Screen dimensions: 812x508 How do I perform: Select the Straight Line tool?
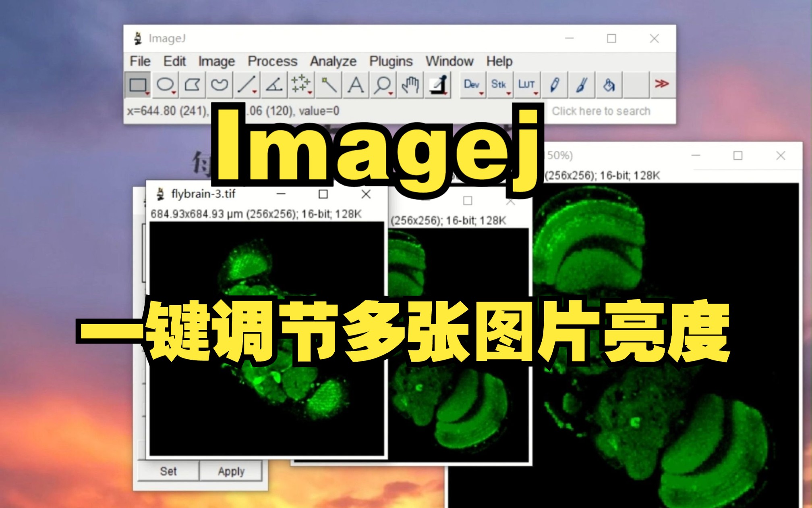pyautogui.click(x=246, y=85)
